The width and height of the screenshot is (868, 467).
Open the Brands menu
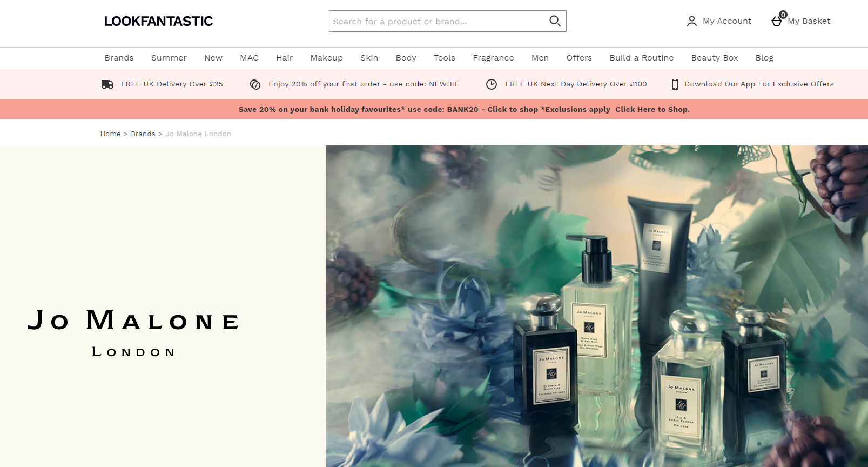tap(119, 58)
